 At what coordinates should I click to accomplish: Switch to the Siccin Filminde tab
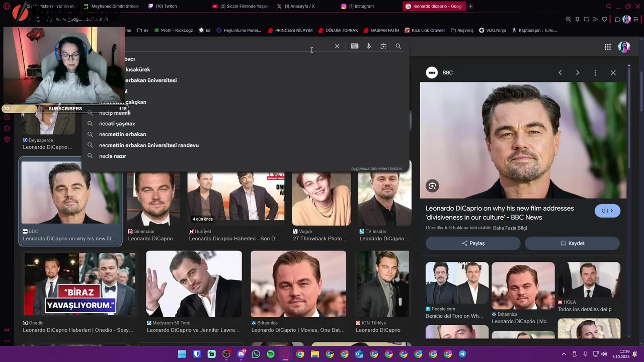(240, 6)
